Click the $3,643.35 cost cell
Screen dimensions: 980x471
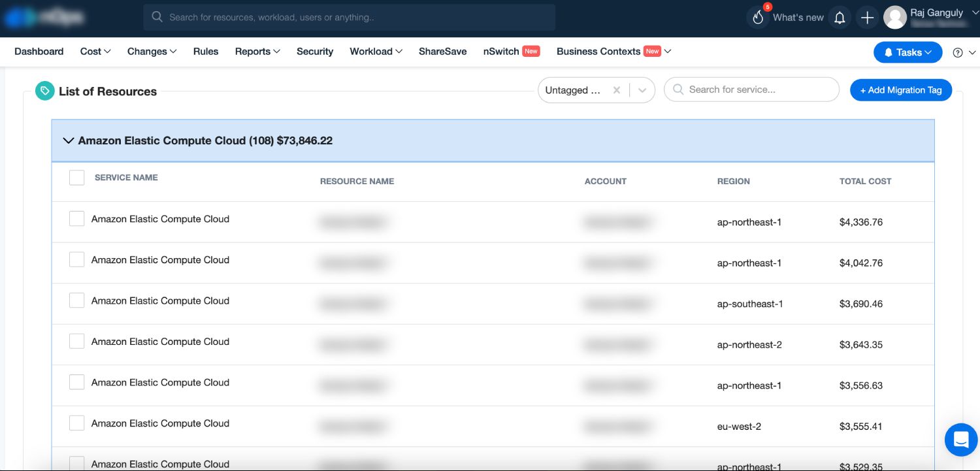coord(861,345)
